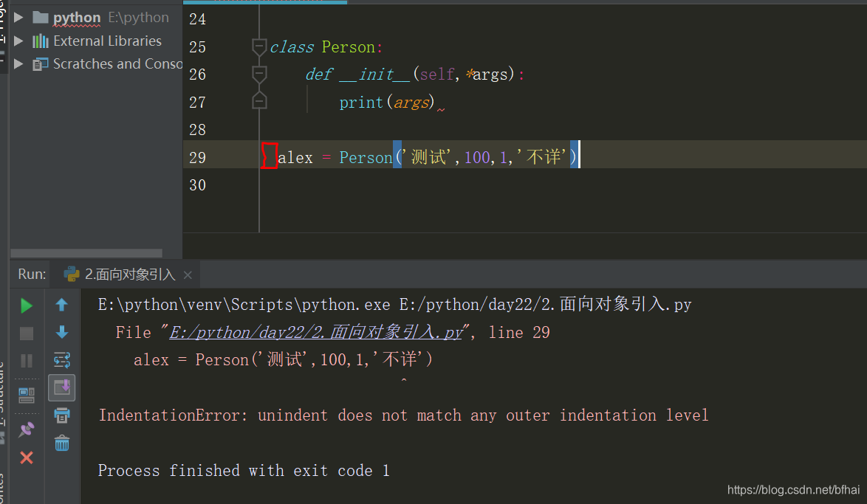Clear all console output with the trash icon

pyautogui.click(x=62, y=443)
